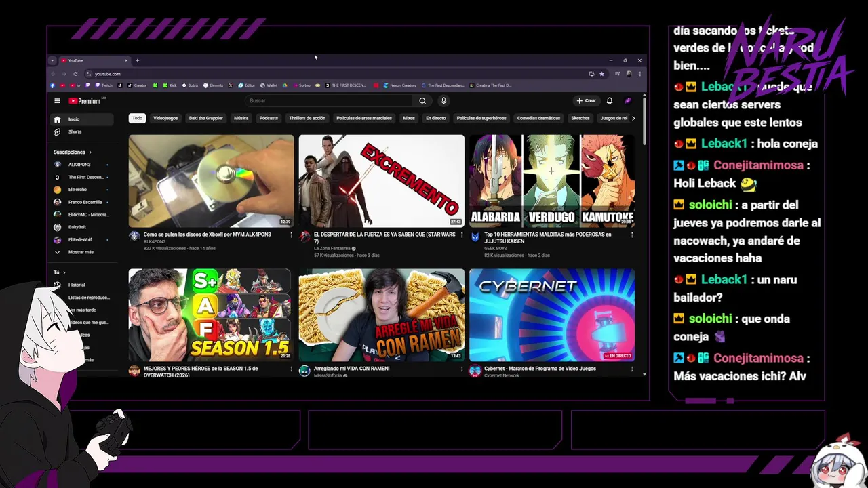
Task: Select the Thrillers de acción chip
Action: (307, 118)
